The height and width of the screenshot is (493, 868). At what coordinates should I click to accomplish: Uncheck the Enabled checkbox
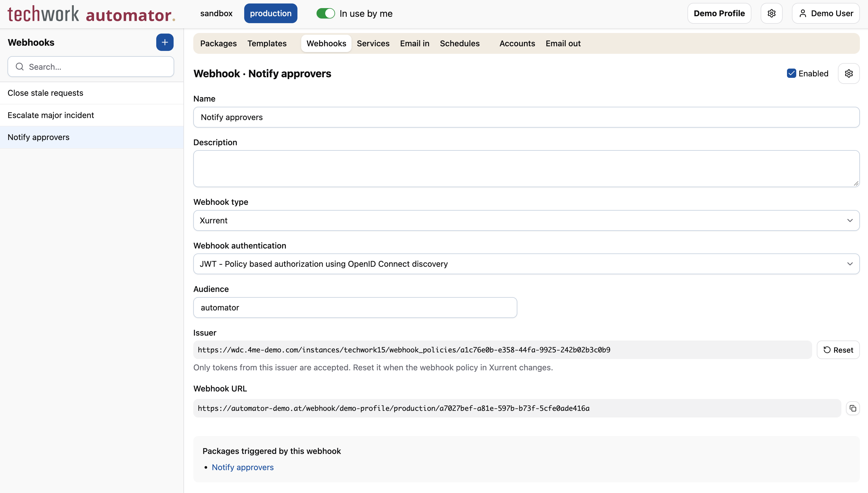pos(792,73)
